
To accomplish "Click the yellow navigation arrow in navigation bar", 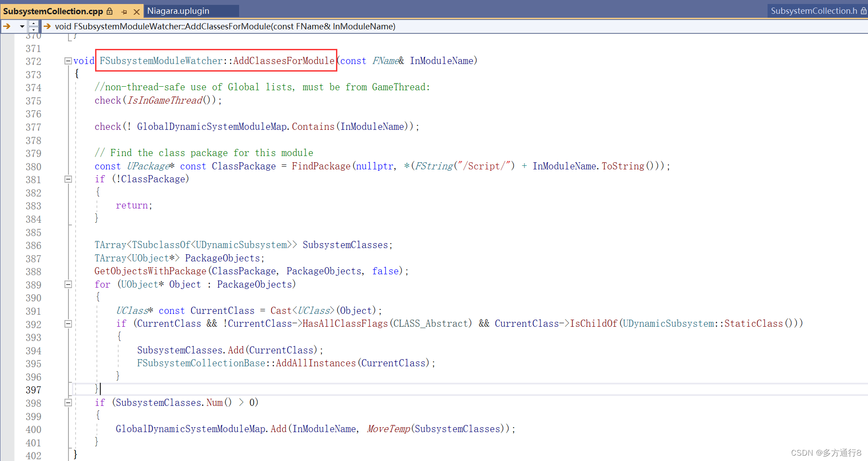I will (47, 26).
